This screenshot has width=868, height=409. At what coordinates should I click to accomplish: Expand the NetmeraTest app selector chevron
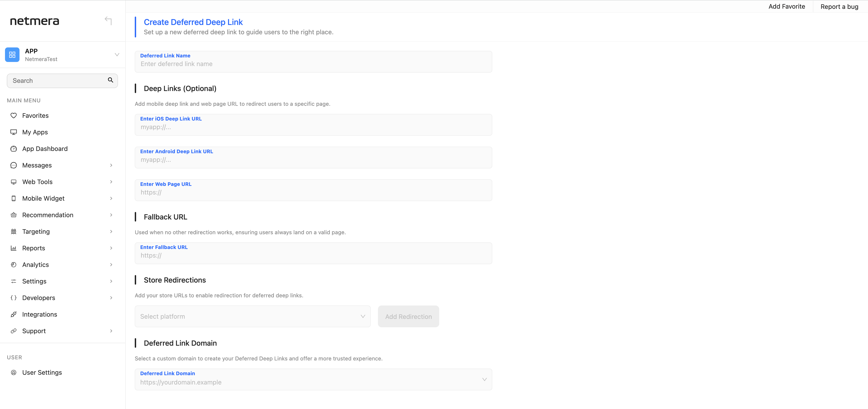117,55
